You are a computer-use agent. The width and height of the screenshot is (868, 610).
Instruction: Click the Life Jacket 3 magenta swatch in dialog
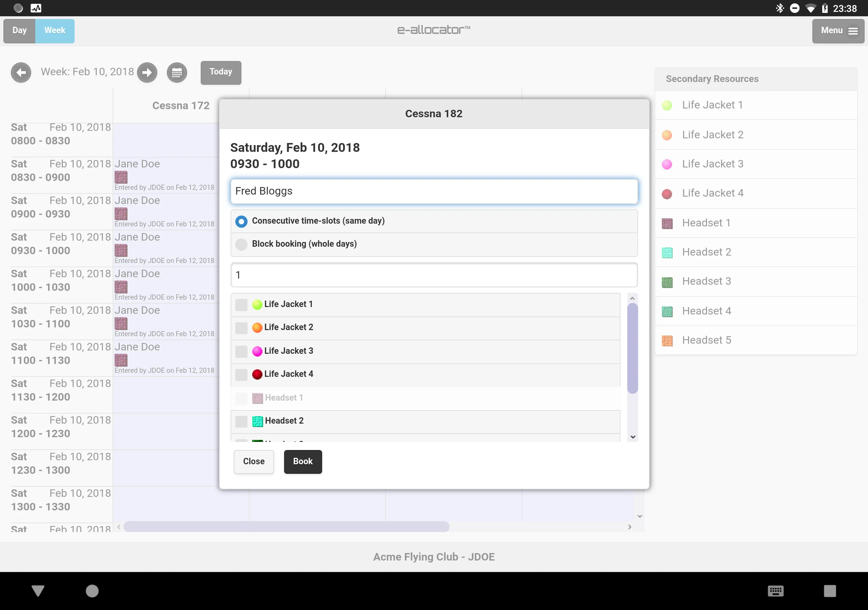(257, 351)
